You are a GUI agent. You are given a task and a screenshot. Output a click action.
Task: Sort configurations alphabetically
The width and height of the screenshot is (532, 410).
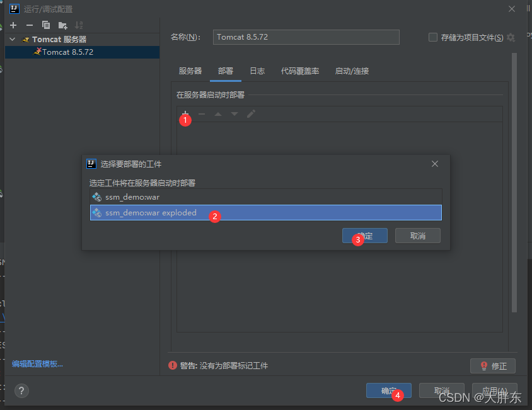coord(79,25)
